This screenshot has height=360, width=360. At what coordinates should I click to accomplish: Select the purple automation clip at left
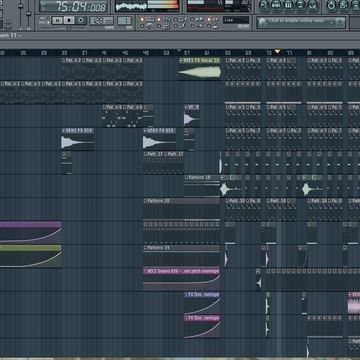[x=31, y=232]
